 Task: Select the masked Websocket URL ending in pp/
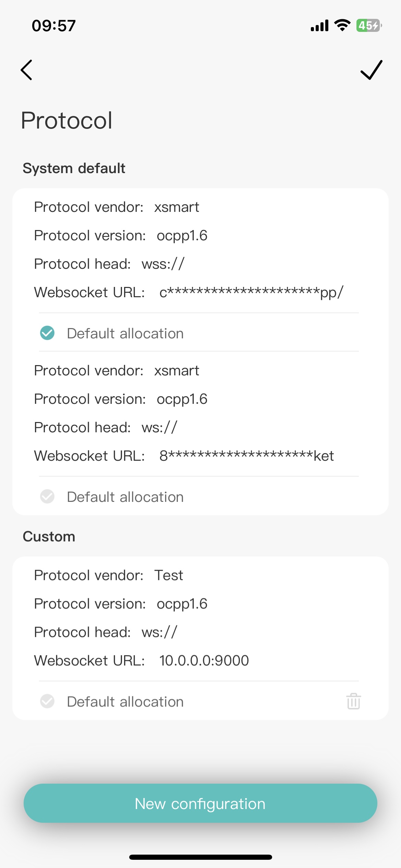click(251, 292)
